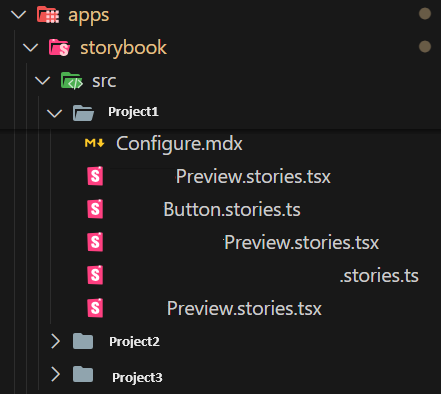
Task: Click the modified dot next to apps
Action: point(425,14)
